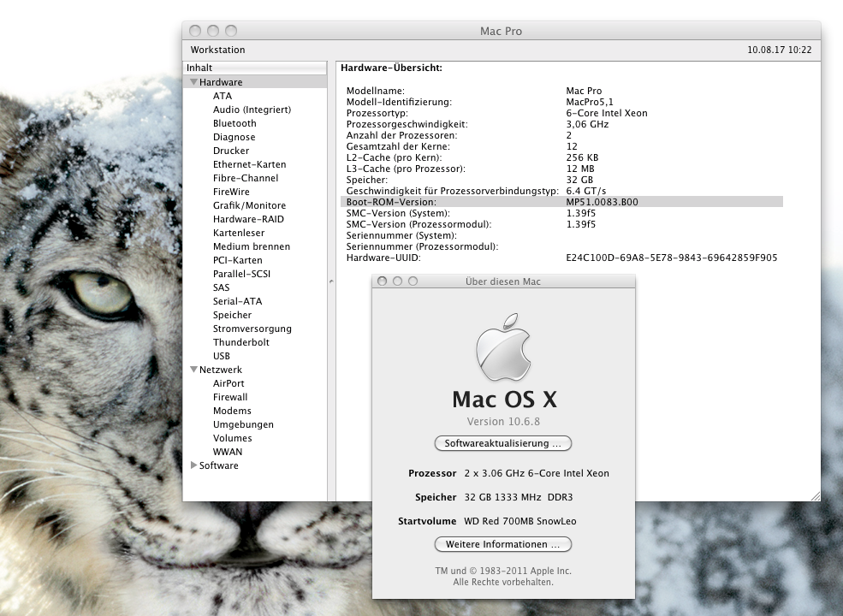Close the Mac Pro window
The width and height of the screenshot is (843, 616).
tap(195, 31)
